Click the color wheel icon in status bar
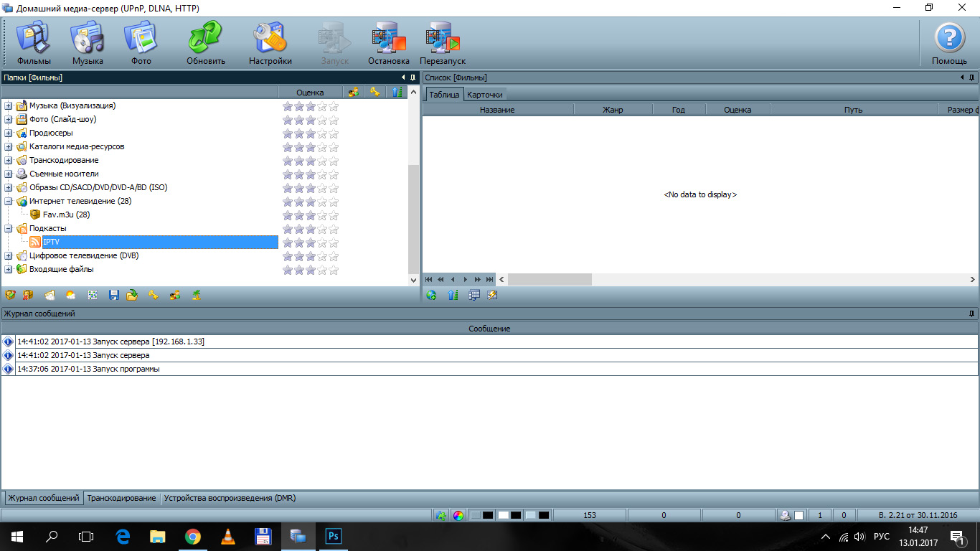This screenshot has height=551, width=980. [x=458, y=515]
